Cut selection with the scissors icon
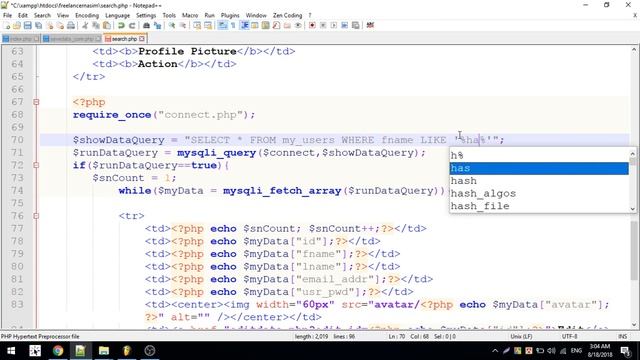Viewport: 640px width, 360px height. [x=85, y=26]
